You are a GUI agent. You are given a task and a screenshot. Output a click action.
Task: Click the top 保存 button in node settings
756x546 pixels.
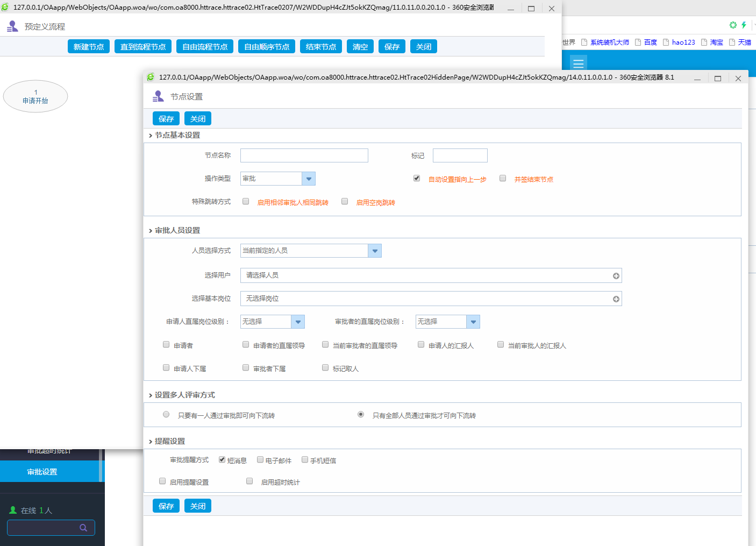[x=166, y=119]
